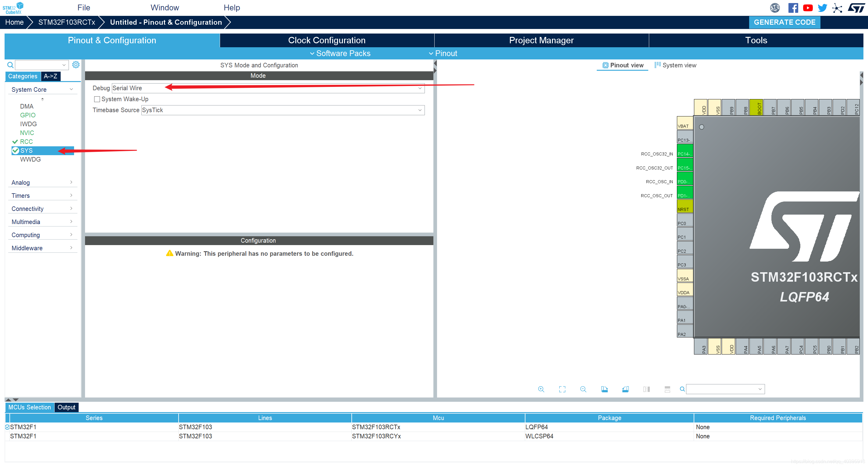Open the categories settings gear icon
This screenshot has height=467, width=868.
(x=76, y=65)
